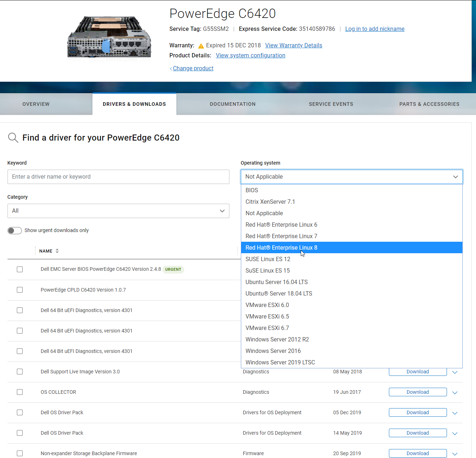Select Not Applicable in the dropdown list
This screenshot has width=476, height=458.
(352, 213)
